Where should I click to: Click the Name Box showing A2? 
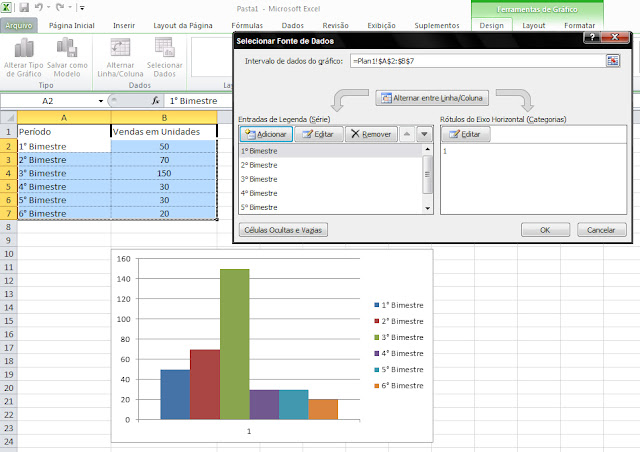[x=48, y=101]
